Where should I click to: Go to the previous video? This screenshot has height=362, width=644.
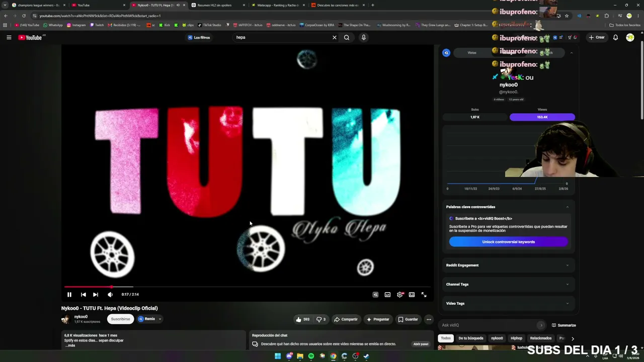pos(84,295)
